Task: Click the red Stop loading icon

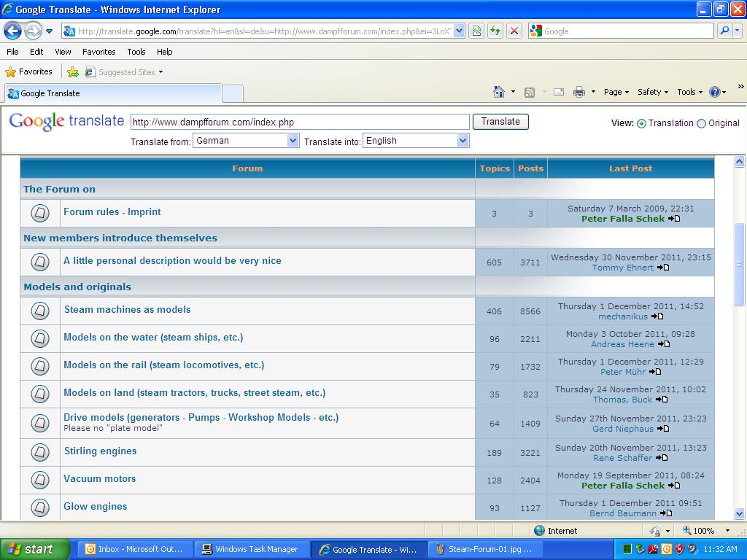Action: click(514, 31)
